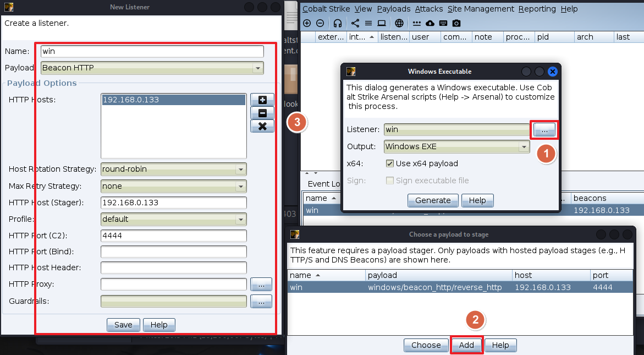Click the user column header
Image resolution: width=644 pixels, height=355 pixels.
point(425,37)
